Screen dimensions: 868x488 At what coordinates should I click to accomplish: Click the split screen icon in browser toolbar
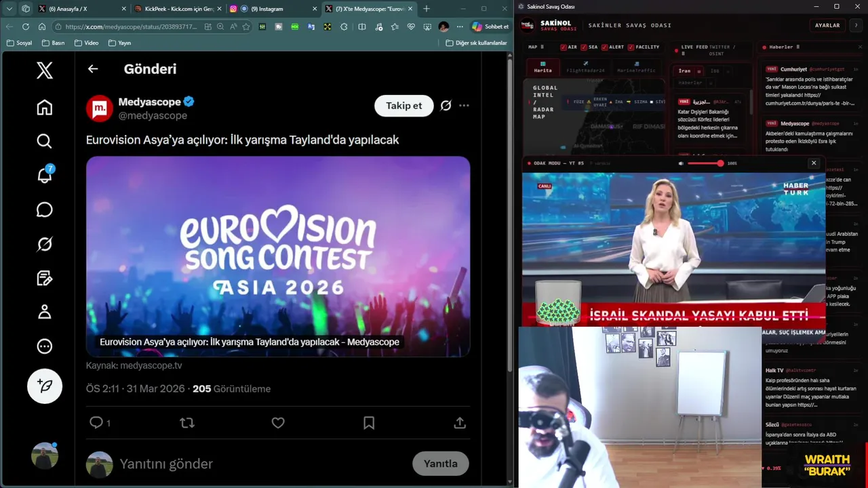pyautogui.click(x=362, y=26)
